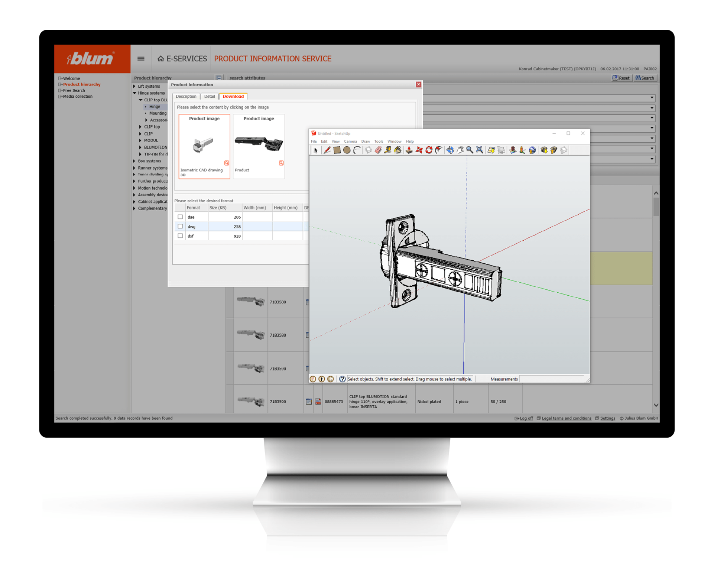Select the Line tool in SketchUp
This screenshot has height=588, width=714.
[327, 150]
